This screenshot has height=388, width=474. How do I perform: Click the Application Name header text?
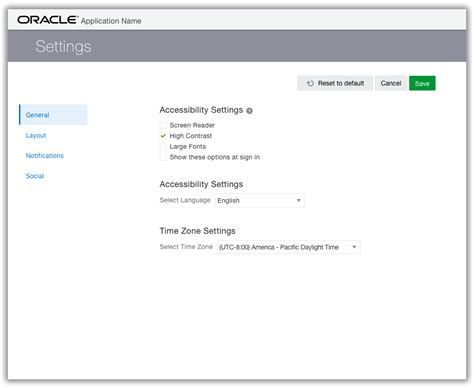pos(111,21)
